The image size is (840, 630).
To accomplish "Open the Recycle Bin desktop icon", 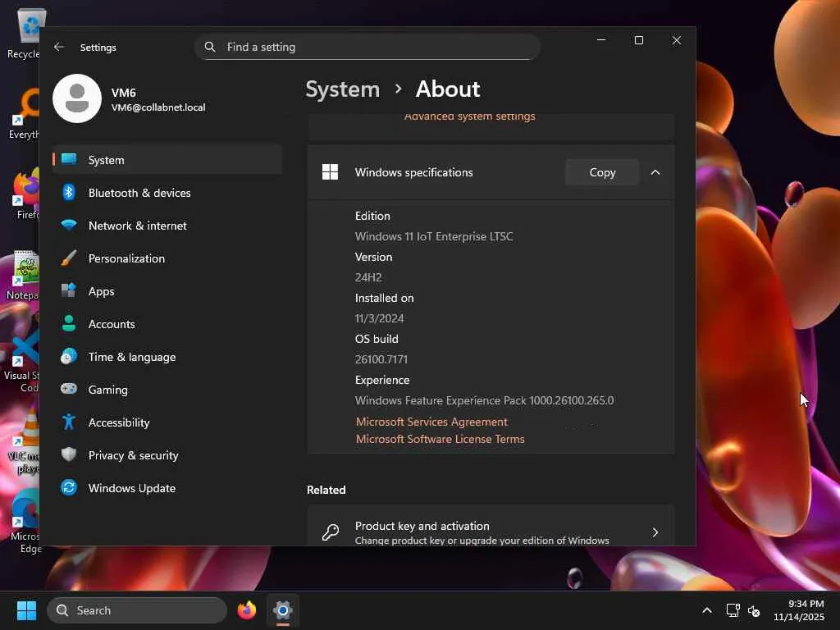I will pos(24,33).
